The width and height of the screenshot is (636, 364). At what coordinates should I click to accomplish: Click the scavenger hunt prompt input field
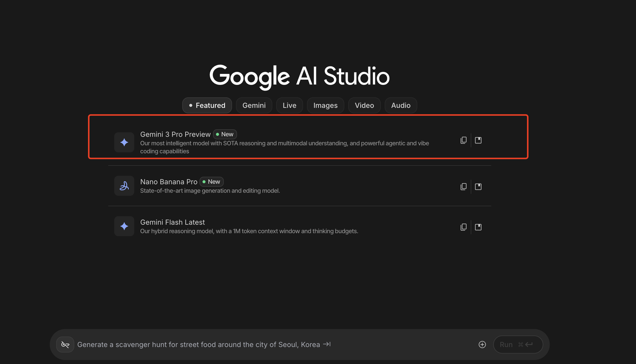click(x=250, y=345)
